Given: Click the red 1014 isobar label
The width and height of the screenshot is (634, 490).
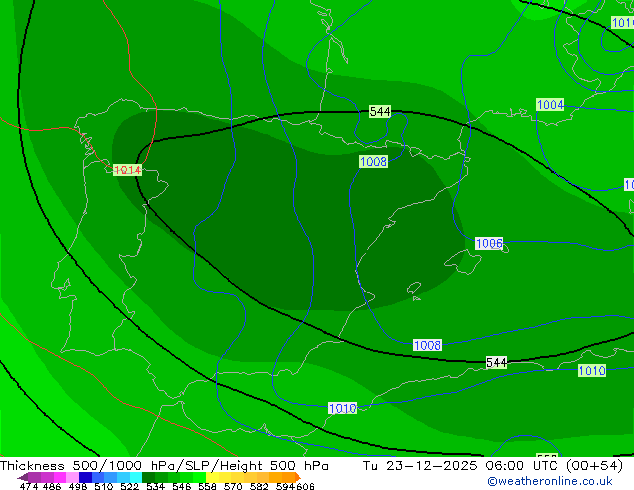Looking at the screenshot, I should click(x=127, y=170).
